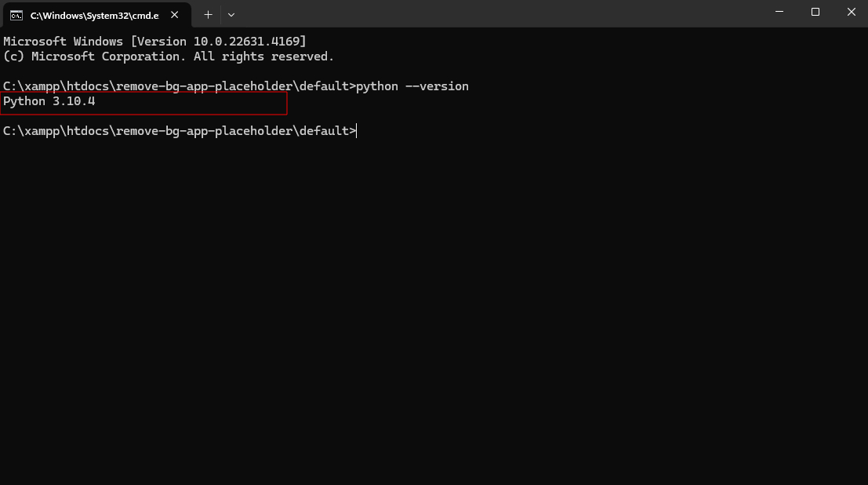Viewport: 868px width, 485px height.
Task: Close the terminal window
Action: [851, 12]
